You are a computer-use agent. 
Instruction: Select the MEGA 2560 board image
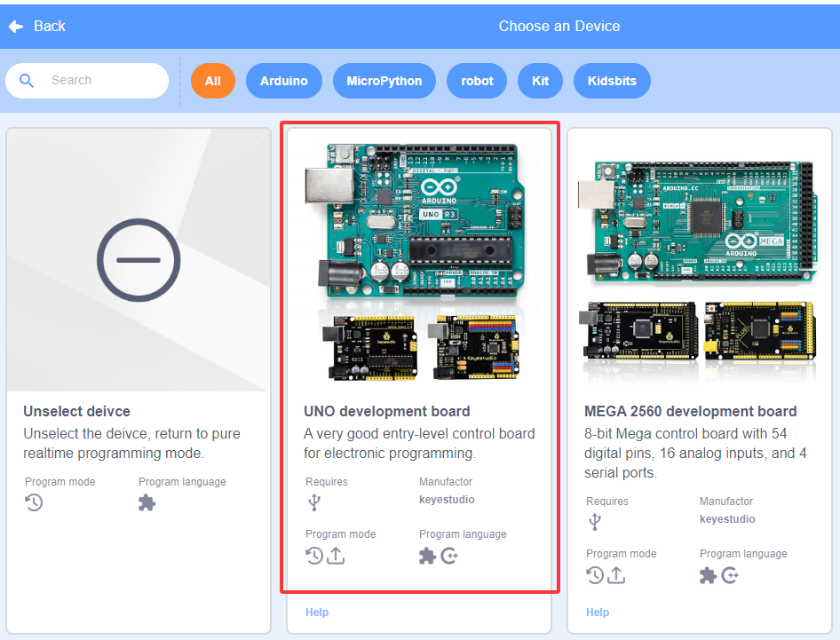click(698, 222)
